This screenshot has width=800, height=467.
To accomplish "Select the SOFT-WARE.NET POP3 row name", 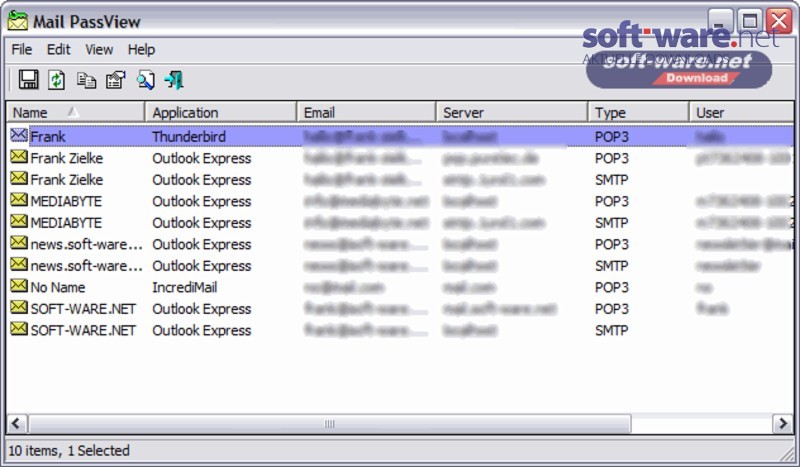I will 83,309.
